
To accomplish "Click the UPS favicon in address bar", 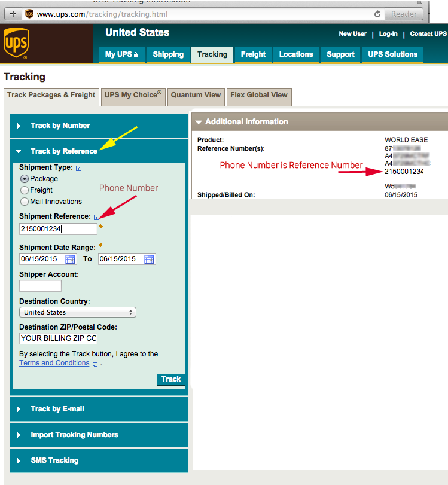I will point(29,14).
